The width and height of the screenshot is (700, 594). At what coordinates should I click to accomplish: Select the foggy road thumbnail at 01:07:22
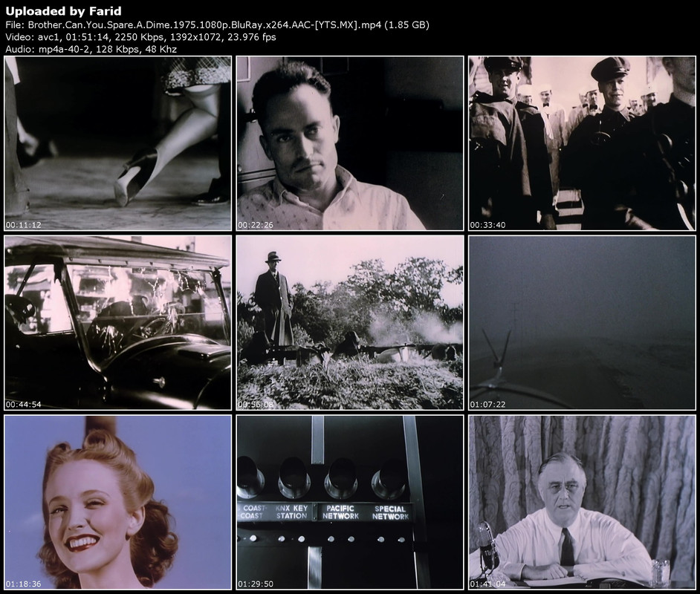click(x=582, y=323)
